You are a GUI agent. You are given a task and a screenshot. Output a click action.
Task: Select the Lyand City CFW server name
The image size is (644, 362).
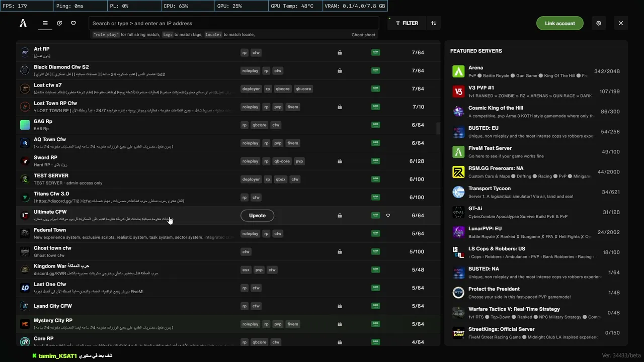[x=53, y=306]
